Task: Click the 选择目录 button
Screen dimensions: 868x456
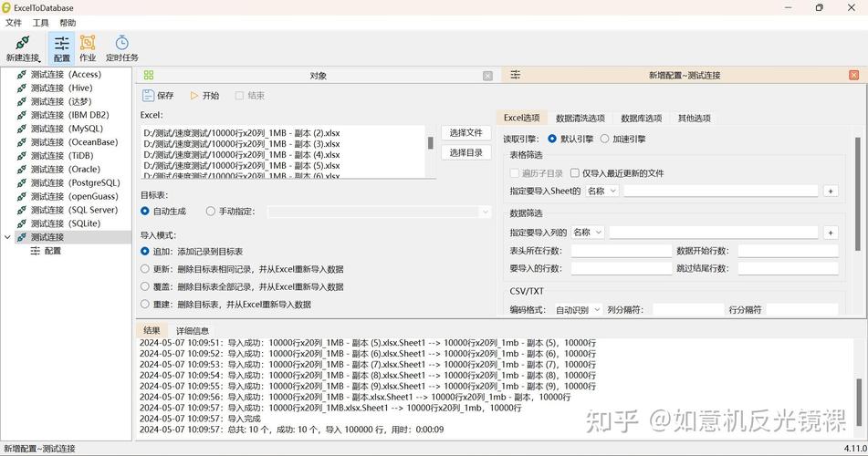Action: (x=466, y=152)
